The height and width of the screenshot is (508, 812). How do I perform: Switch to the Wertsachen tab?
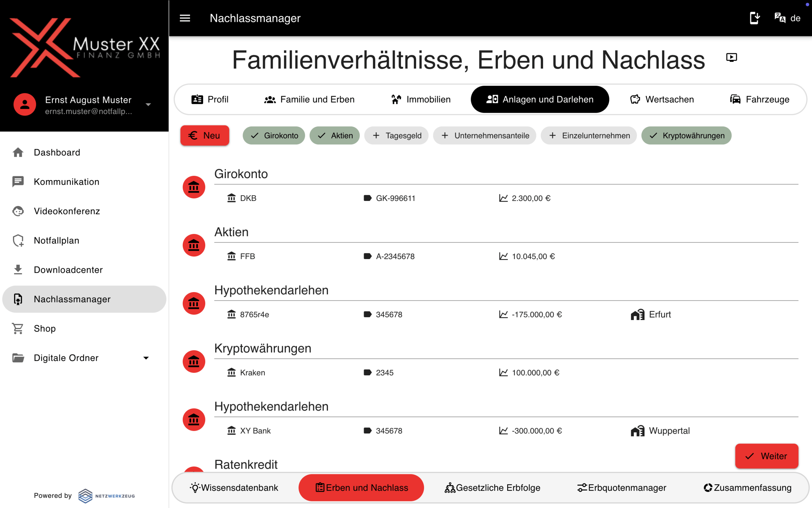pyautogui.click(x=662, y=99)
